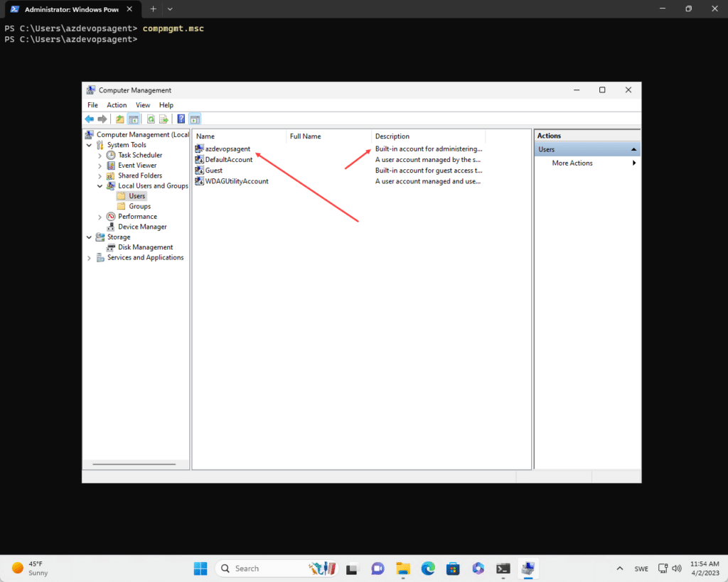Select the Groups folder in the tree
The height and width of the screenshot is (582, 728).
[140, 206]
